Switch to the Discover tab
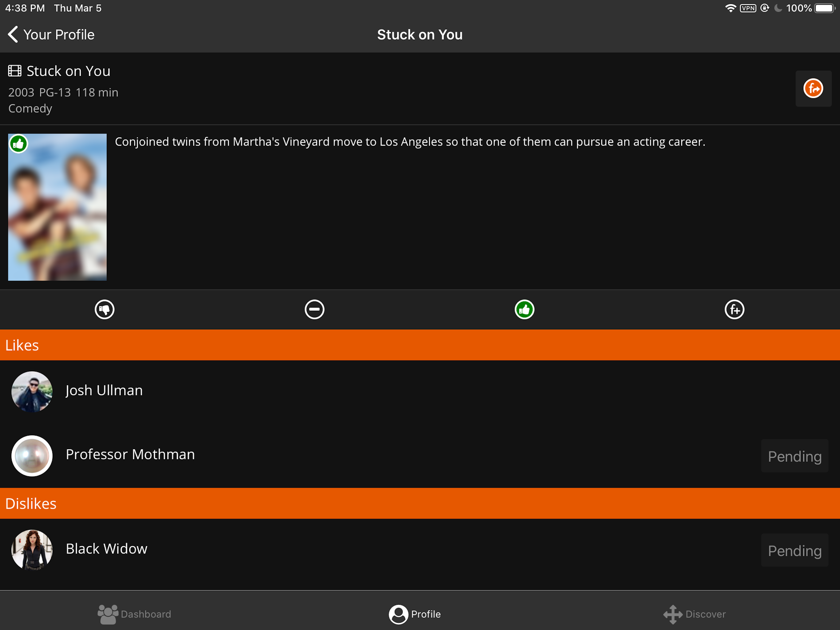 (x=695, y=614)
